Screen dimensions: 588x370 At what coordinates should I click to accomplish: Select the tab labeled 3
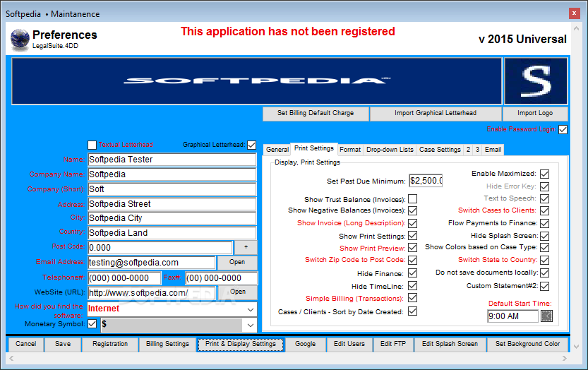click(477, 150)
